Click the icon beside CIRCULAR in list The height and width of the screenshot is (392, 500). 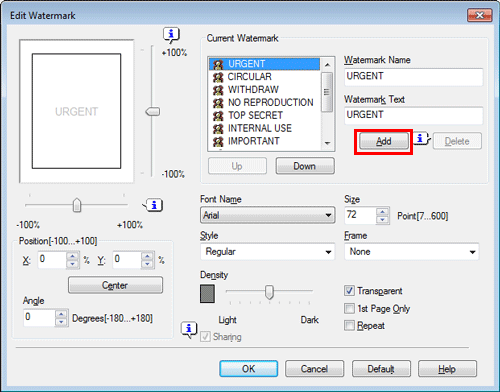click(218, 77)
